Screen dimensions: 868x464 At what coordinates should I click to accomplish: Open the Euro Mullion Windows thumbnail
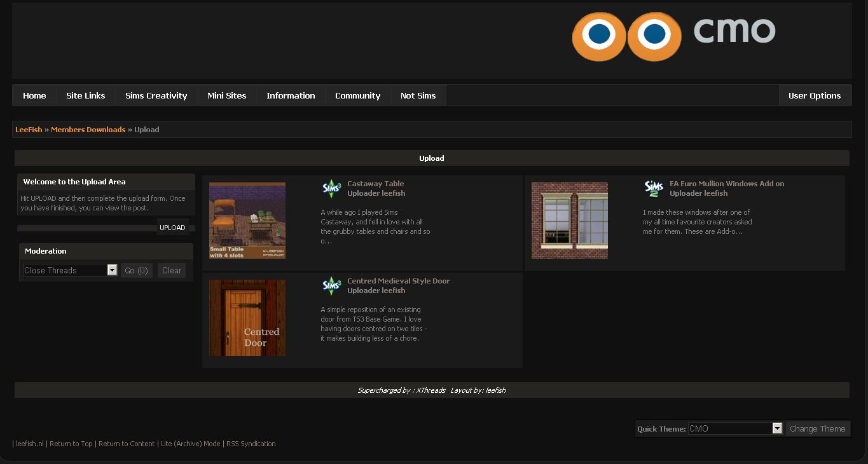pos(569,221)
